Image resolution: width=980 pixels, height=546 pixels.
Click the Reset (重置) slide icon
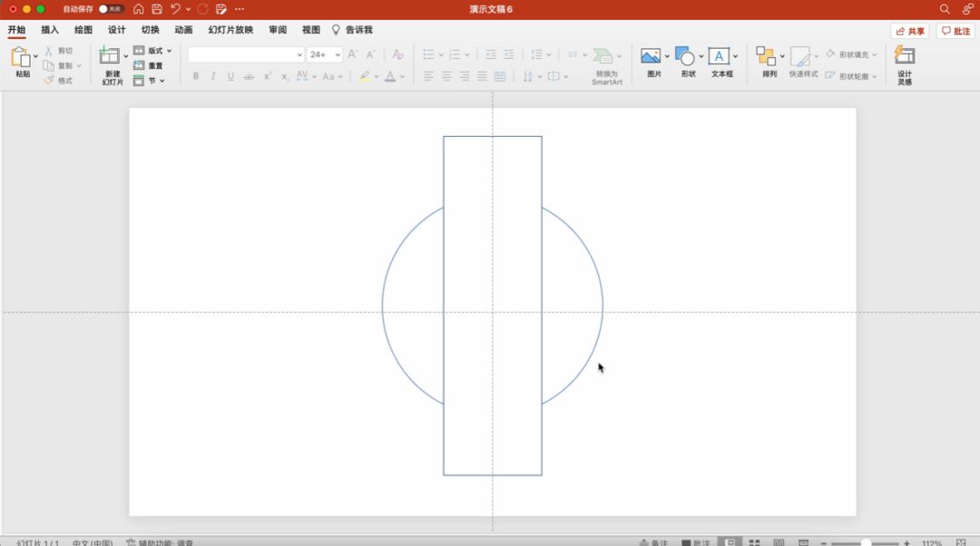[139, 65]
